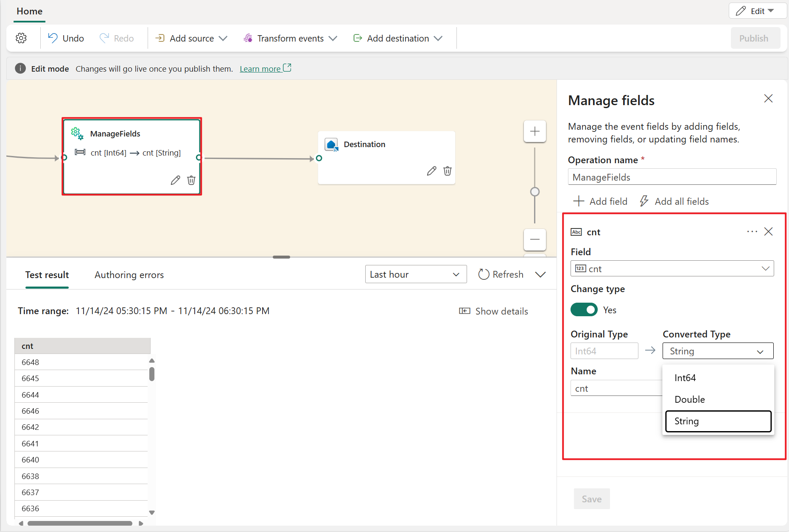Viewport: 789px width, 532px height.
Task: Collapse the test result pane with chevron
Action: click(x=540, y=275)
